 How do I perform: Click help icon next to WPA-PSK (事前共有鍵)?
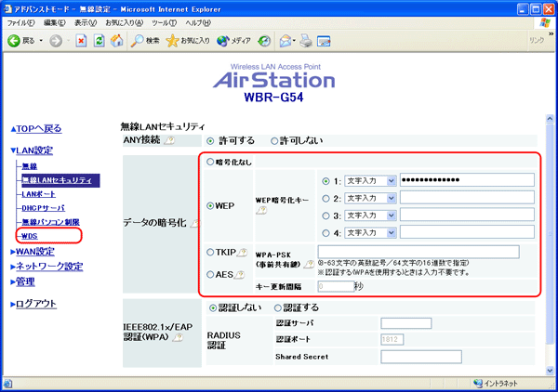pos(310,264)
